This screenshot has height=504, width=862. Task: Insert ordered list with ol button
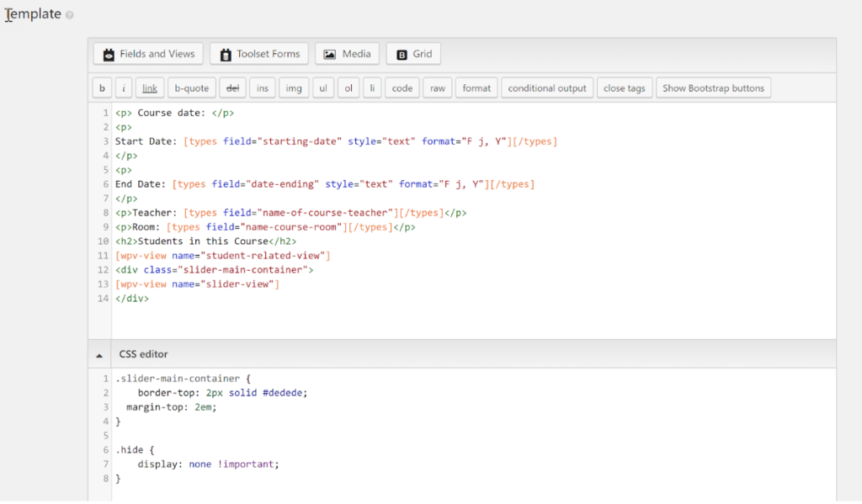(x=349, y=88)
